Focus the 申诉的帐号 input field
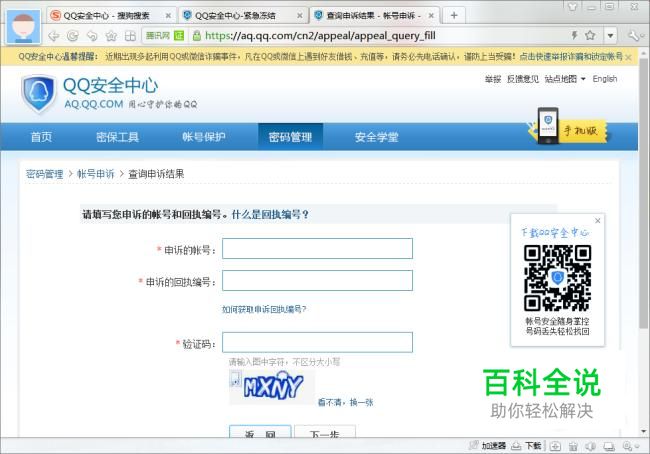This screenshot has width=650, height=454. pyautogui.click(x=317, y=249)
